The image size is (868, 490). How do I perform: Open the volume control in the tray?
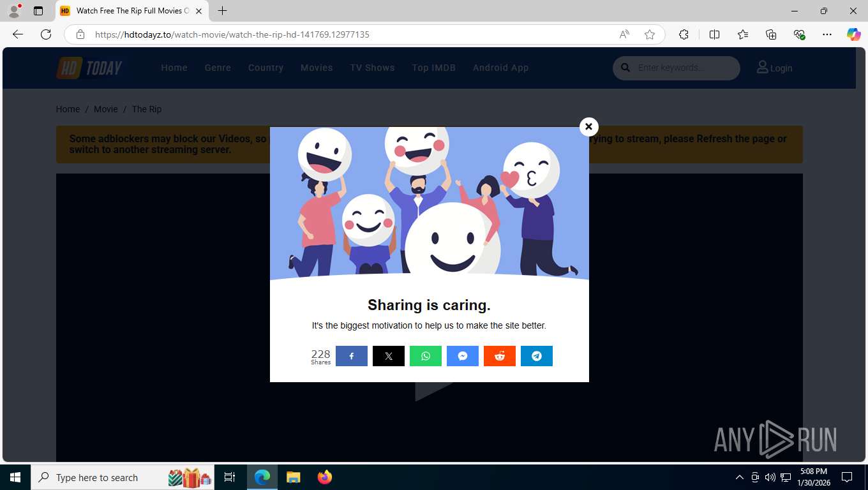[x=770, y=477]
